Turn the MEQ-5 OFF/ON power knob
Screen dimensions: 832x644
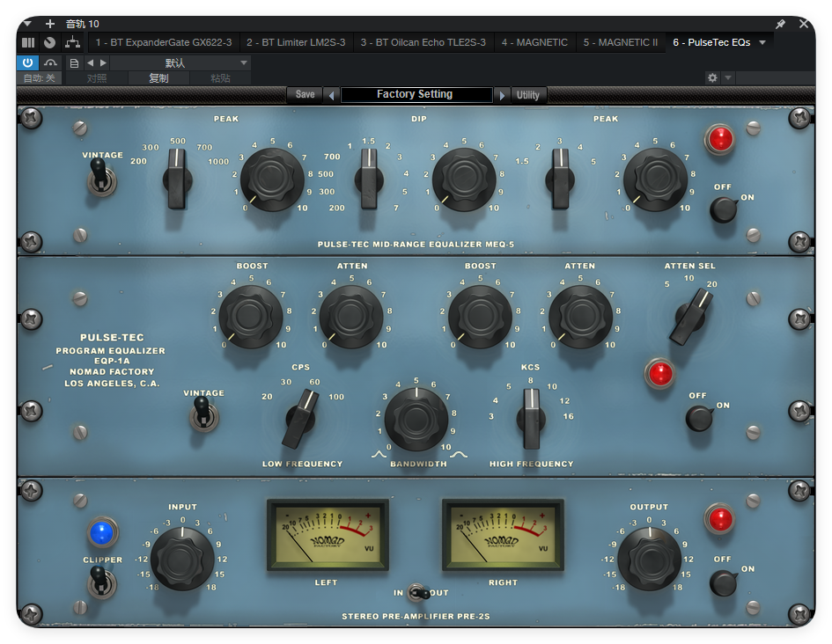(723, 209)
